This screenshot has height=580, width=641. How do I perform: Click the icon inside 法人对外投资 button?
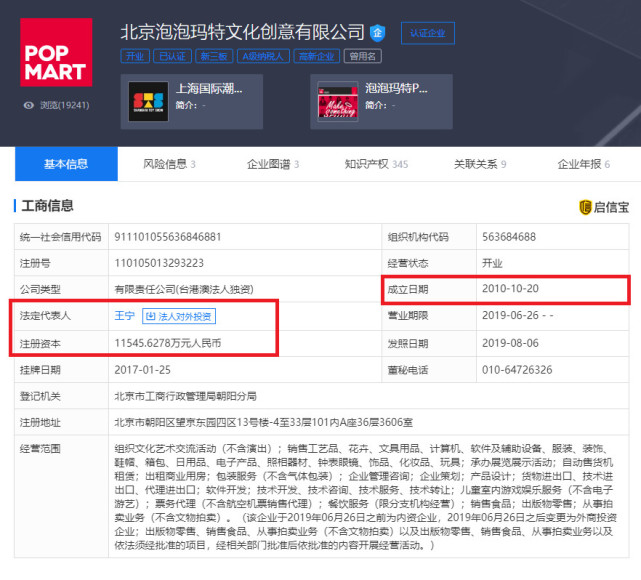tap(150, 316)
